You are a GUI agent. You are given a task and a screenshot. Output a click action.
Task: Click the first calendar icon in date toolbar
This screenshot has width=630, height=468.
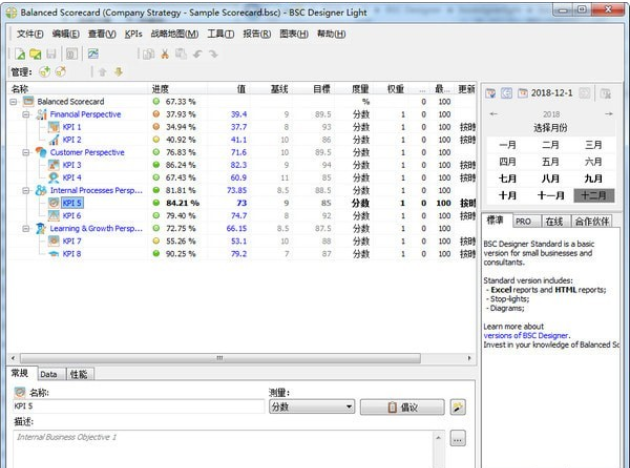[490, 93]
